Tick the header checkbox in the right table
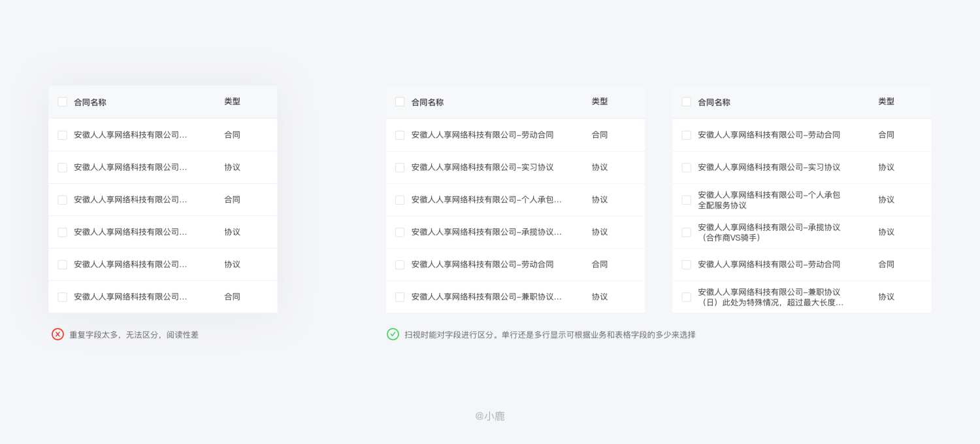The image size is (980, 444). [x=687, y=102]
